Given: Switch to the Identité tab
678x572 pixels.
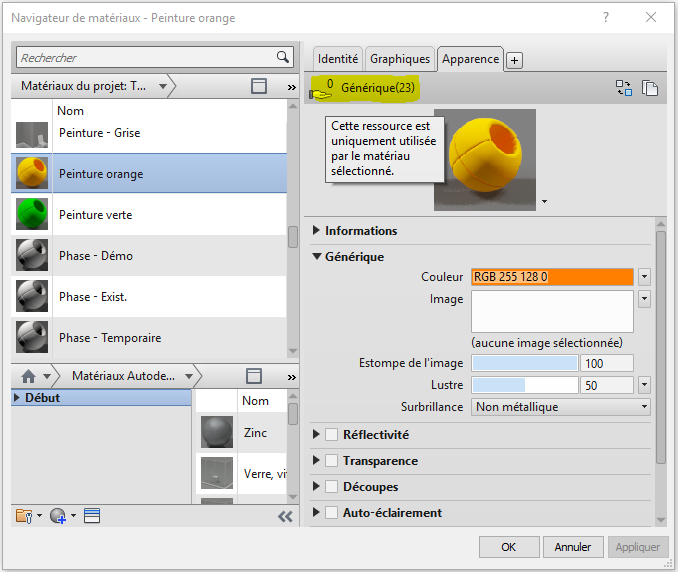Looking at the screenshot, I should click(x=338, y=59).
